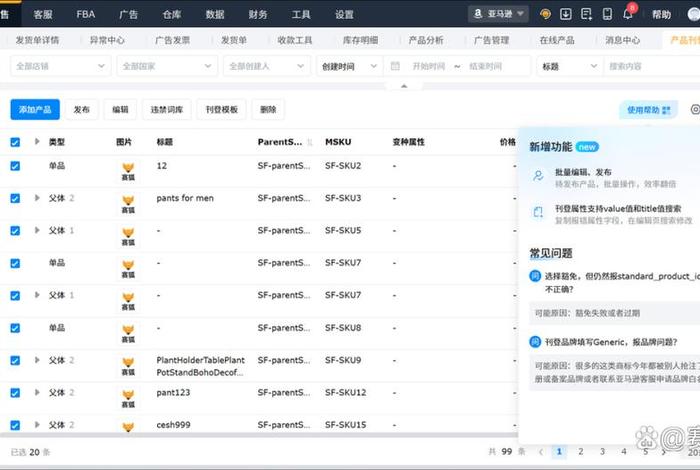This screenshot has height=470, width=700.
Task: Uncheck the SF-SKU12 pant123 checkbox
Action: click(15, 393)
